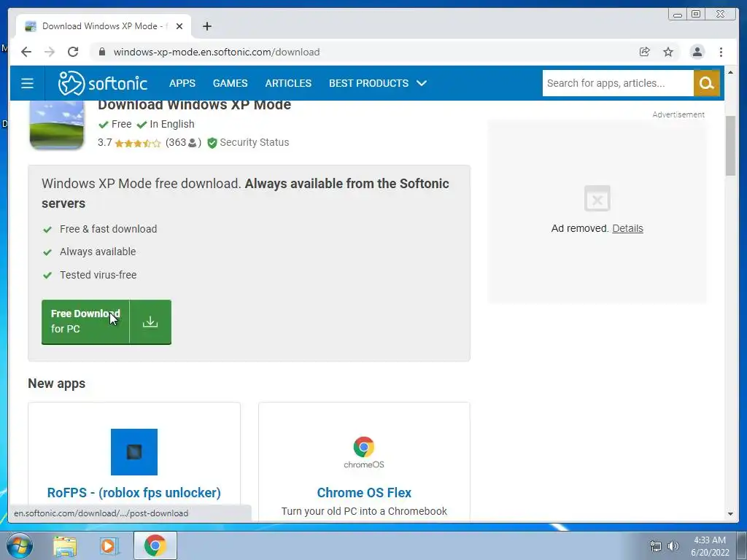
Task: Open Chrome three-dot menu
Action: pos(721,52)
